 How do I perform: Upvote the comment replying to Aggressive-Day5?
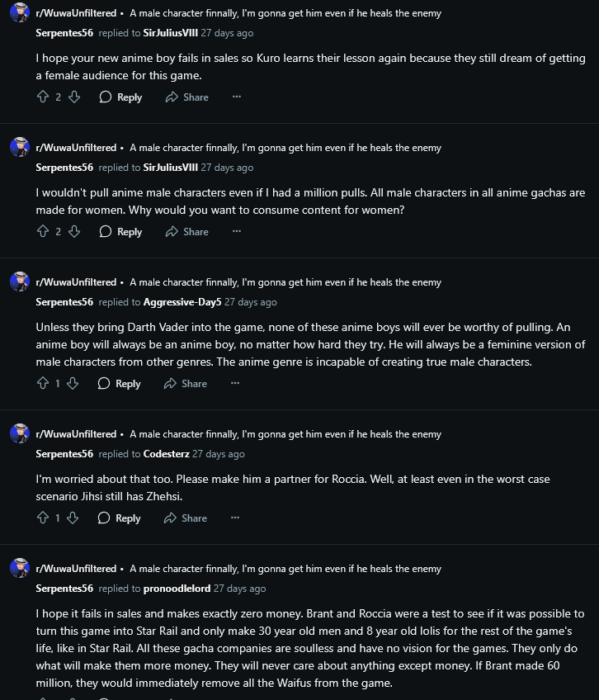pyautogui.click(x=43, y=383)
